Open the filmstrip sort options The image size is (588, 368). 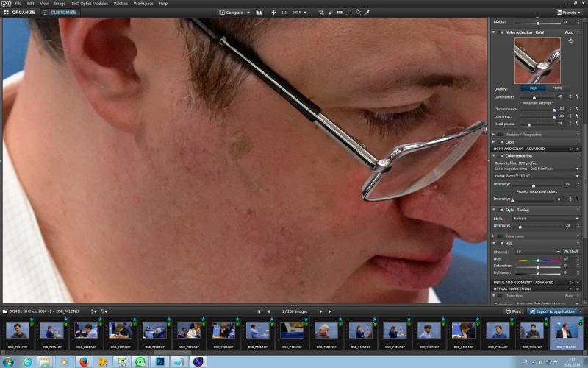click(x=93, y=311)
